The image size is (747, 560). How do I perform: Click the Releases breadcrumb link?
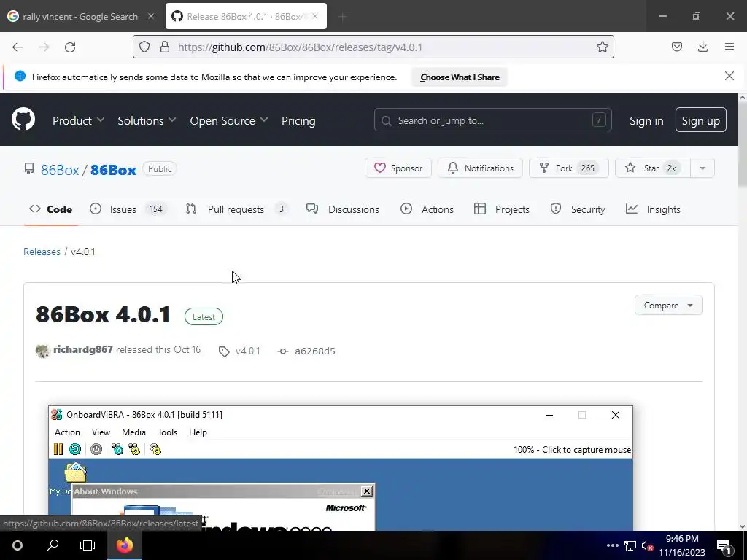(42, 252)
